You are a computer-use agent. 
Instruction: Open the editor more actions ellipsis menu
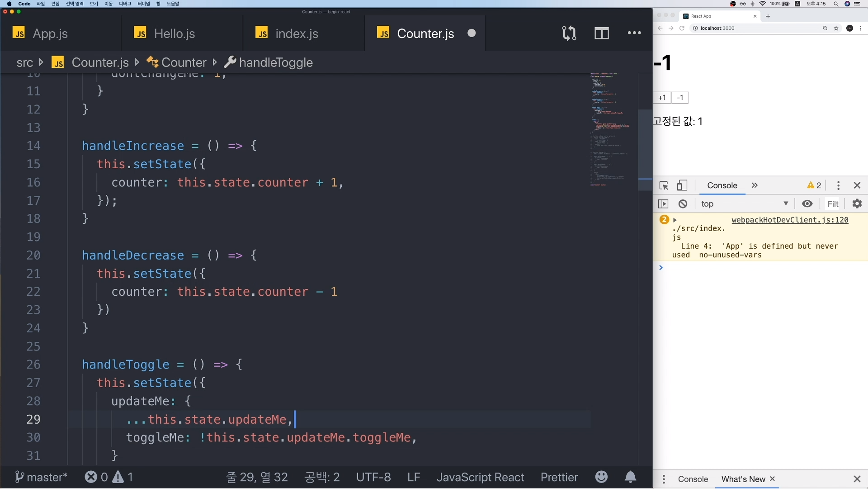tap(634, 33)
